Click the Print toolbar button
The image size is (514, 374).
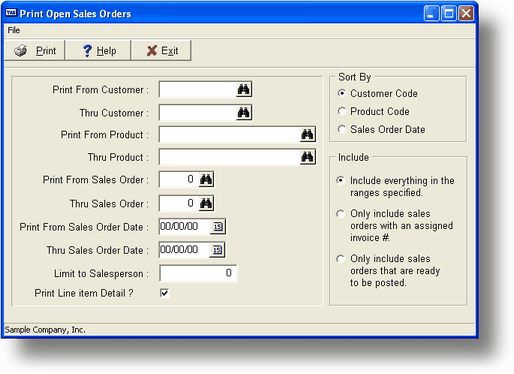[34, 51]
